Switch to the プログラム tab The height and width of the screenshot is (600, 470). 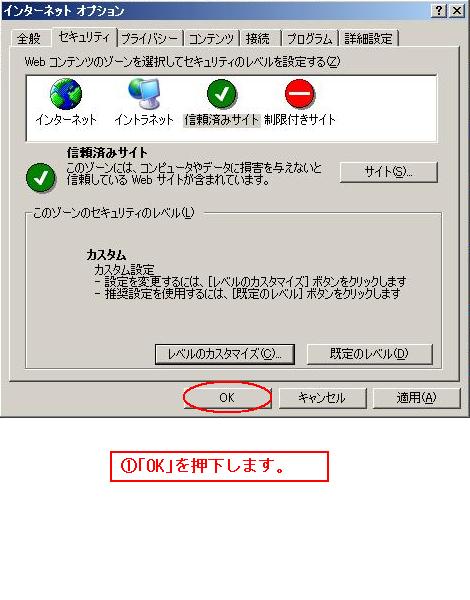(309, 39)
